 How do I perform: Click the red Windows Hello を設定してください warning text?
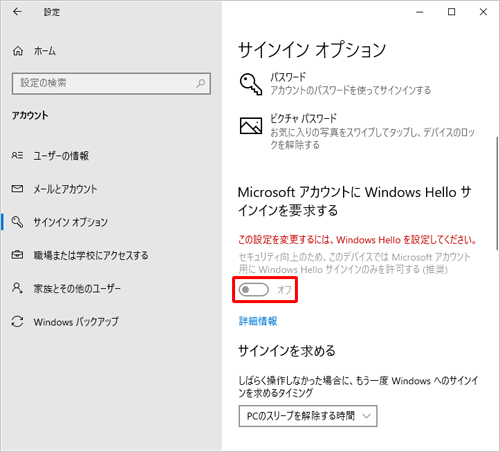tap(357, 240)
